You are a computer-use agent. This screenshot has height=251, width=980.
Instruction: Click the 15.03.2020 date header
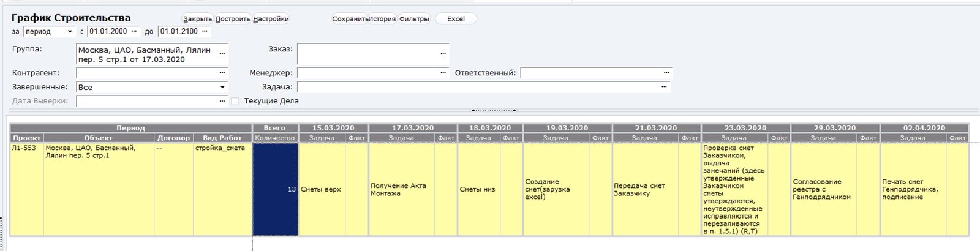tap(333, 128)
